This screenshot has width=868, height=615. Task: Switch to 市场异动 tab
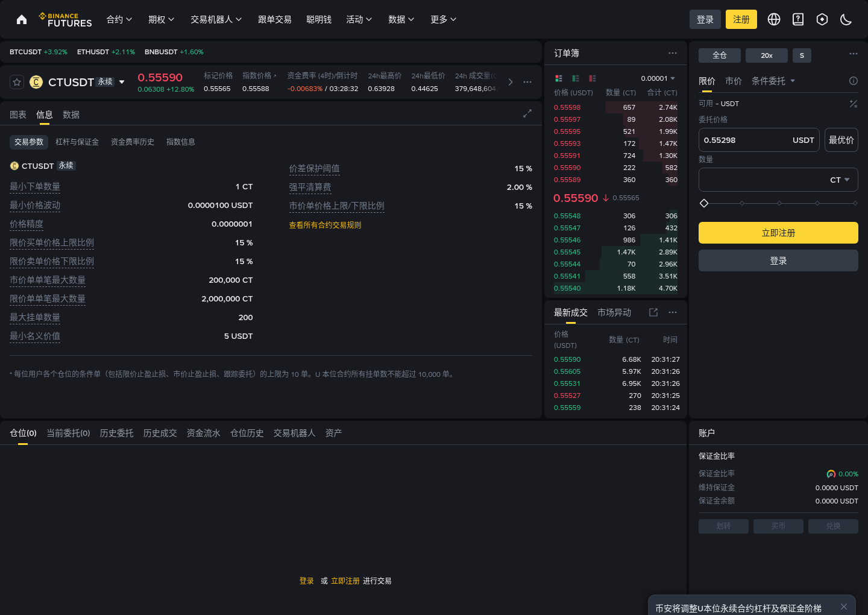click(614, 312)
